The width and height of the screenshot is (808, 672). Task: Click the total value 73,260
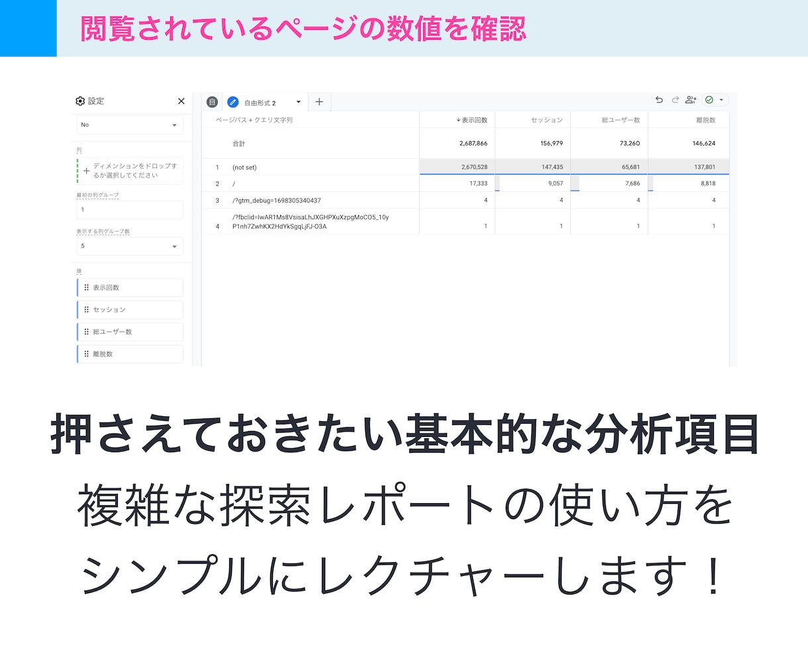click(x=630, y=144)
